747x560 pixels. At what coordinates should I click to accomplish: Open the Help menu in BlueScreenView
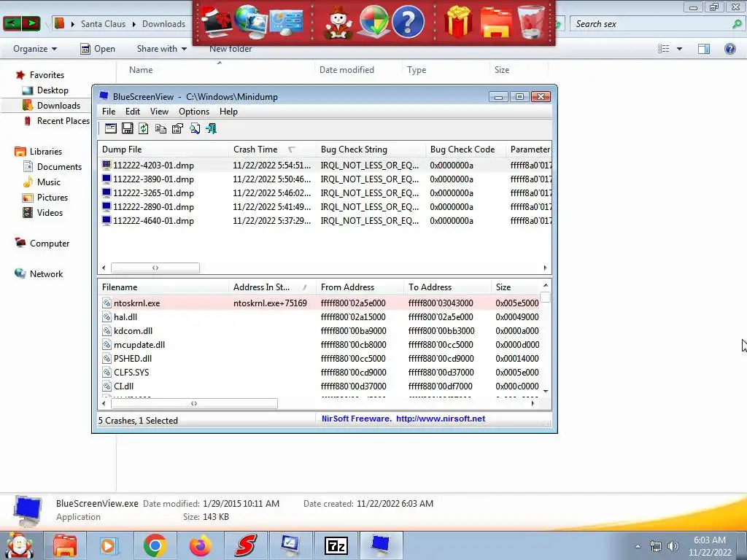(228, 112)
